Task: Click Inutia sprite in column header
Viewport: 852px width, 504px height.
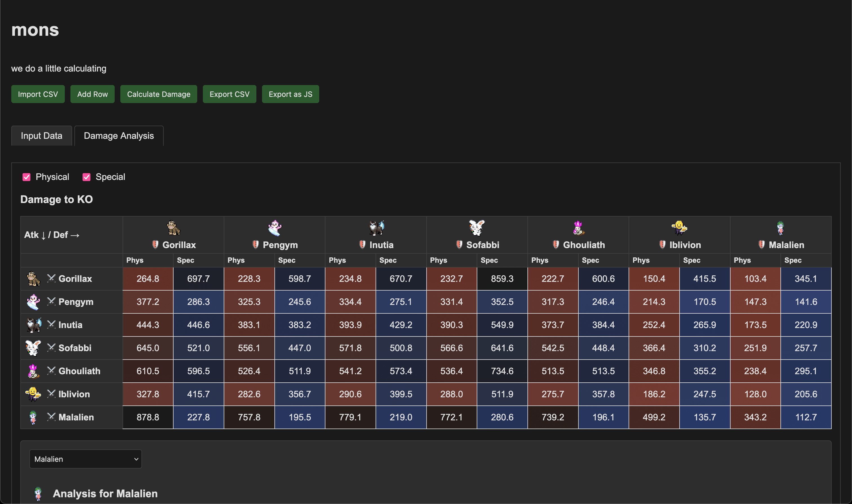Action: pos(376,228)
